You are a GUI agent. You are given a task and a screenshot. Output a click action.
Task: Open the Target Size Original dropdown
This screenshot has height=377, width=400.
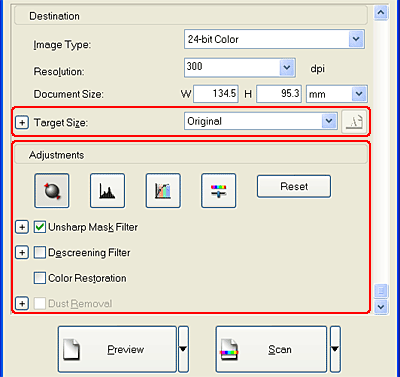tap(329, 121)
